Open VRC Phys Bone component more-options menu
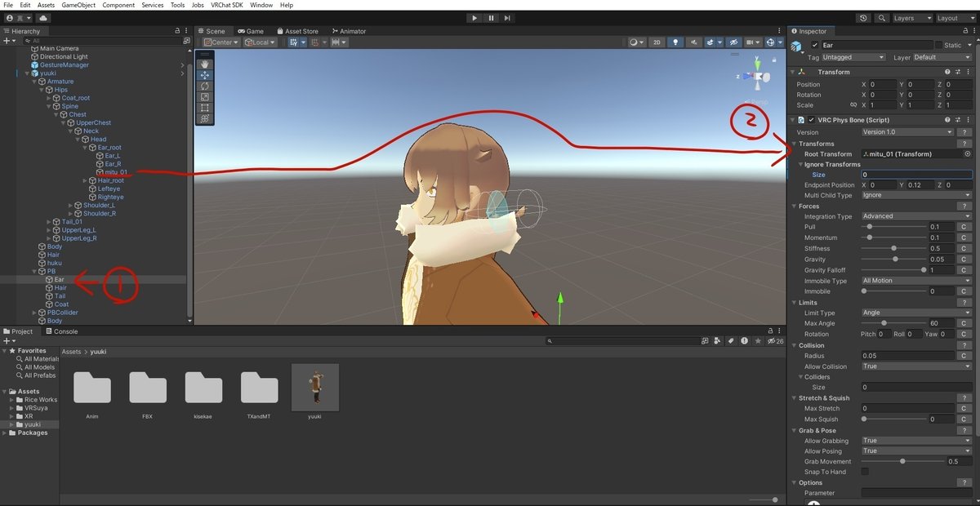The height and width of the screenshot is (506, 980). [970, 120]
